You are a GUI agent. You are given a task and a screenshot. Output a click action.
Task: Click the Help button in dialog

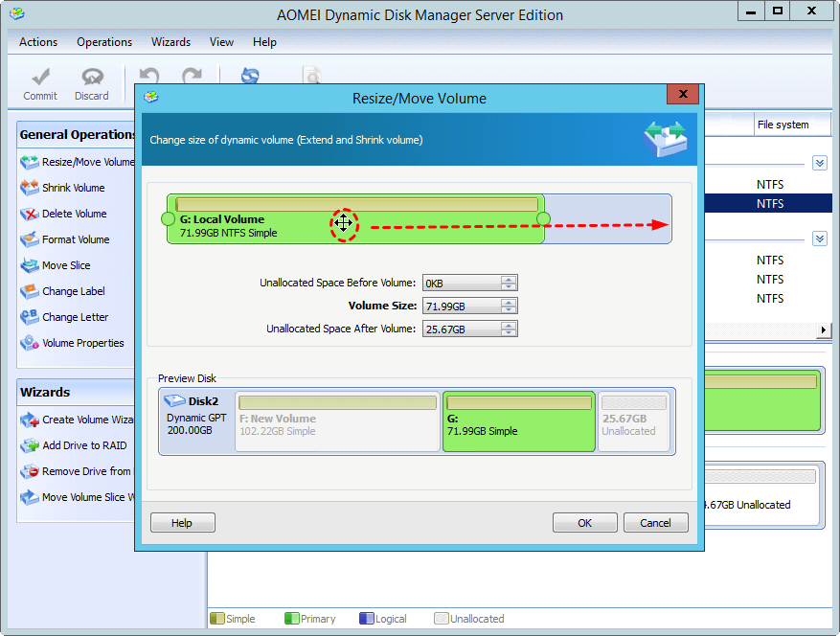pyautogui.click(x=182, y=523)
